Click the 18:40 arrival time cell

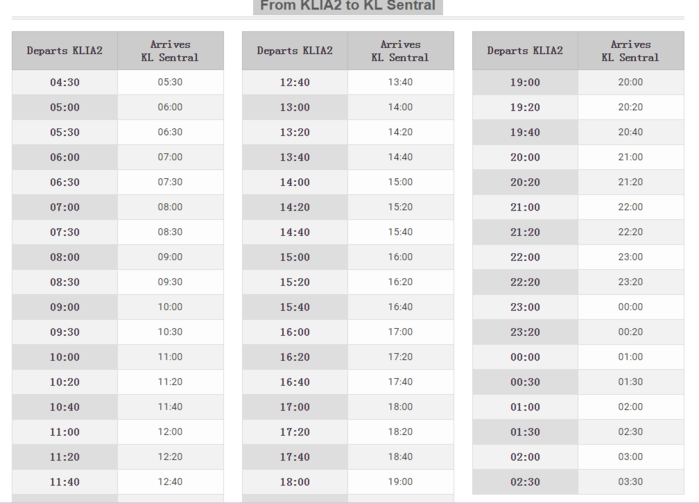pos(400,457)
